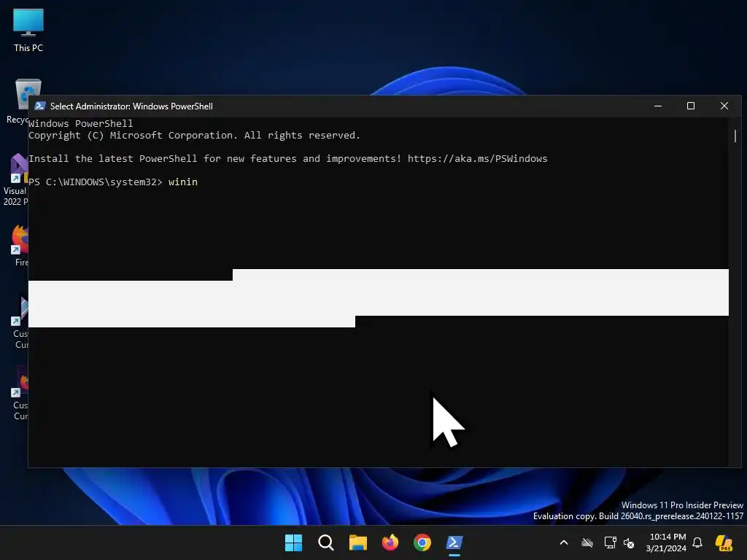Click the OneDrive cloud tray icon
747x560 pixels.
587,542
